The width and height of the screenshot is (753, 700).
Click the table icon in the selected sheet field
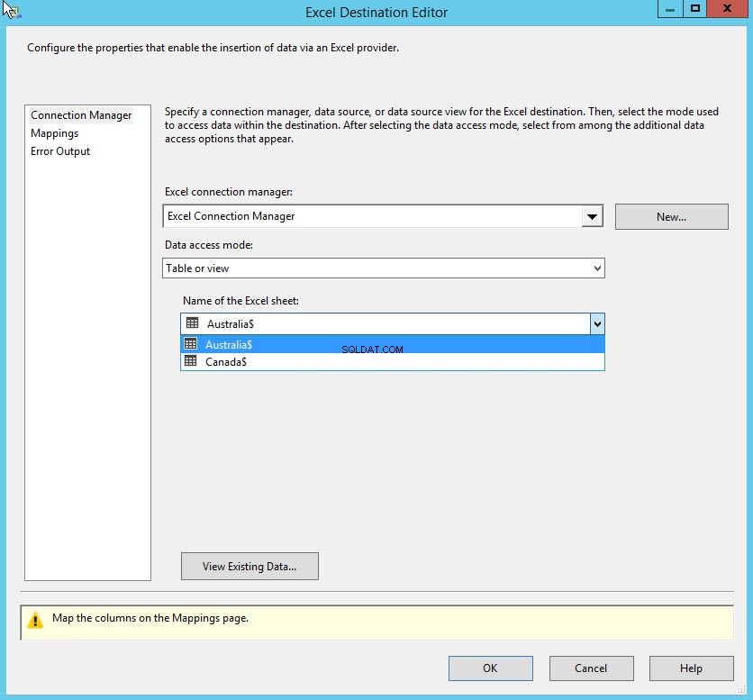pyautogui.click(x=192, y=323)
